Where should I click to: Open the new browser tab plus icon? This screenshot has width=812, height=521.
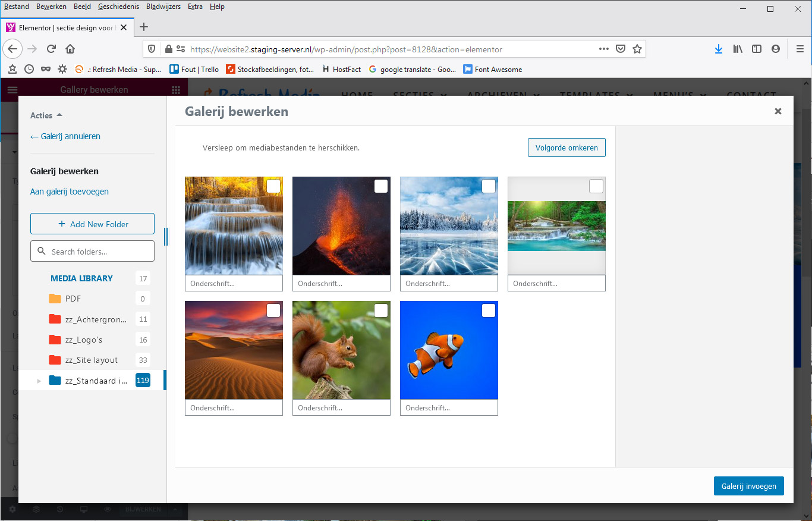[143, 27]
